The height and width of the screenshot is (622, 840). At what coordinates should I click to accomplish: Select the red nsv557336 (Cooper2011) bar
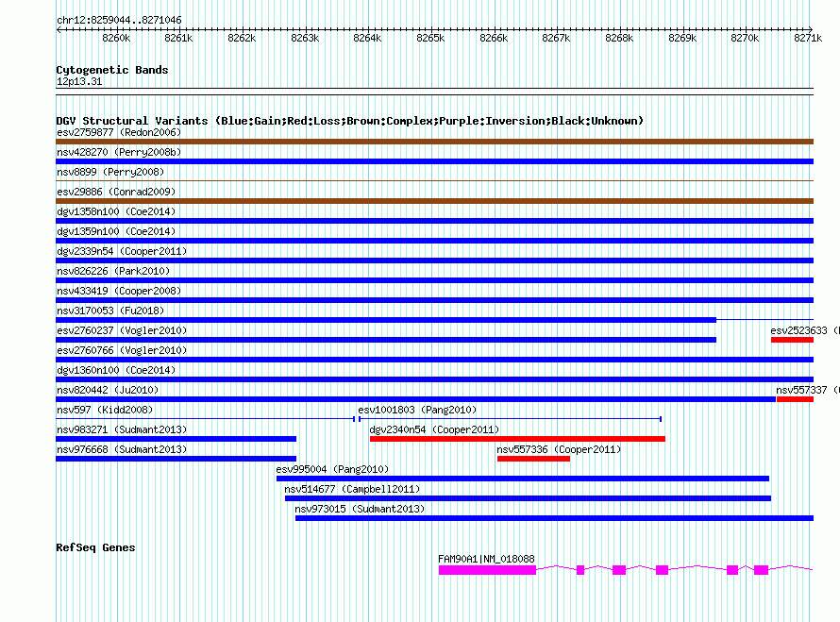pos(533,459)
